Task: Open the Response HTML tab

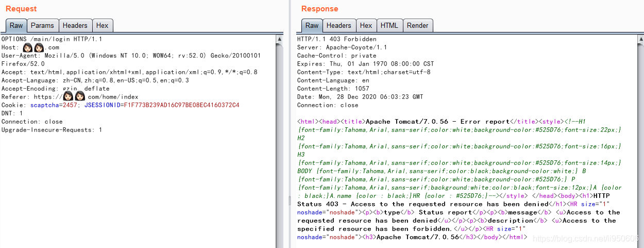Action: [x=389, y=25]
